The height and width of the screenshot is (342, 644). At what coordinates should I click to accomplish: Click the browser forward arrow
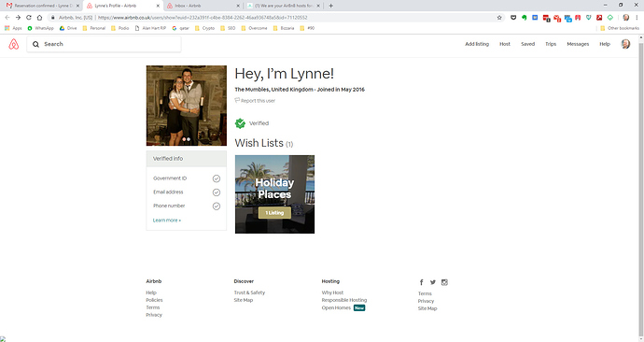18,17
